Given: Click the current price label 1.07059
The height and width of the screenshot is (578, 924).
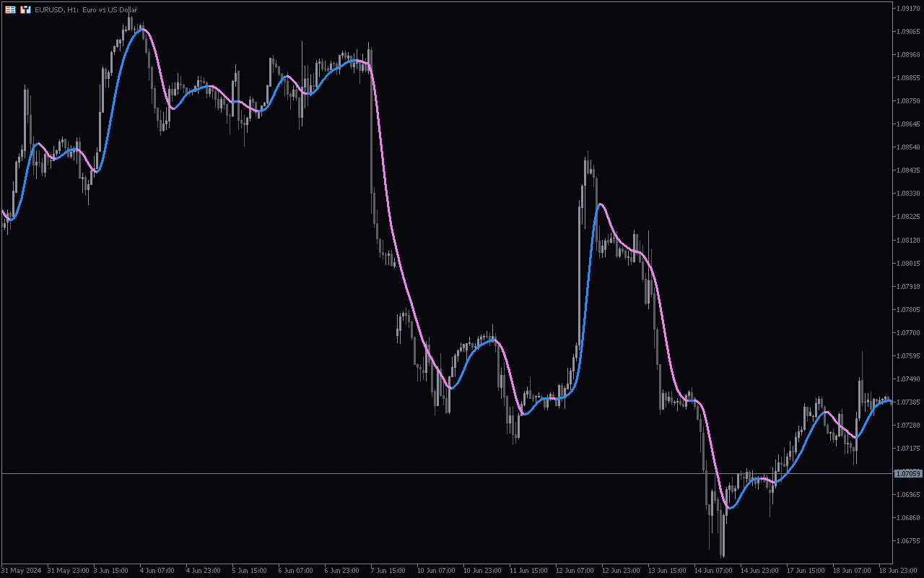Looking at the screenshot, I should [907, 474].
